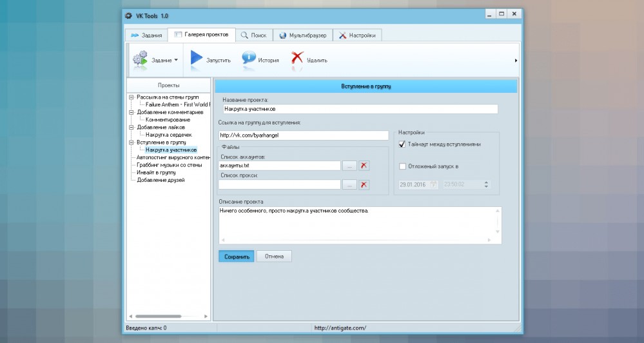Select the Инвайт в группу tree item
The image size is (644, 343).
tap(156, 173)
